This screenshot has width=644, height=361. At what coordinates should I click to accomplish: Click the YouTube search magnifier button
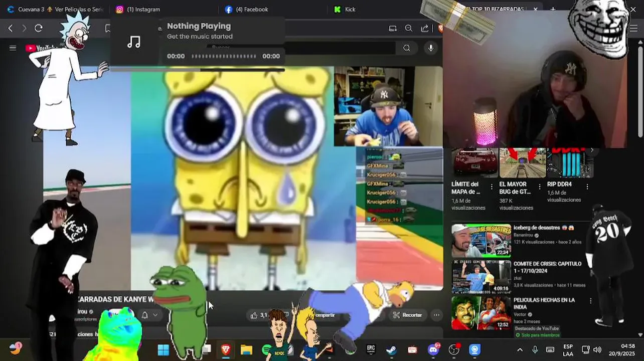click(x=407, y=48)
